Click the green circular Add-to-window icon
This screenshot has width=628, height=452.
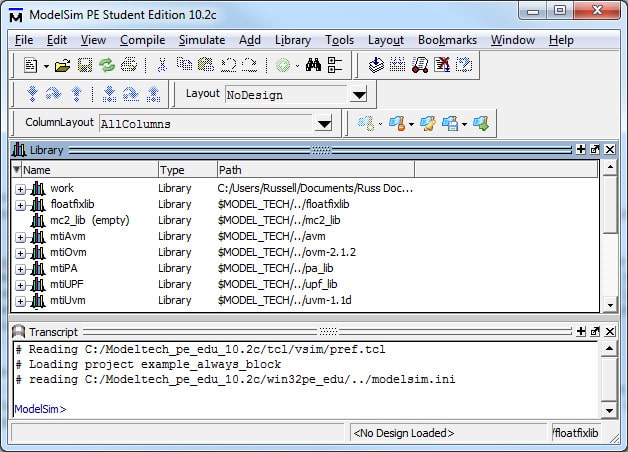(x=283, y=65)
